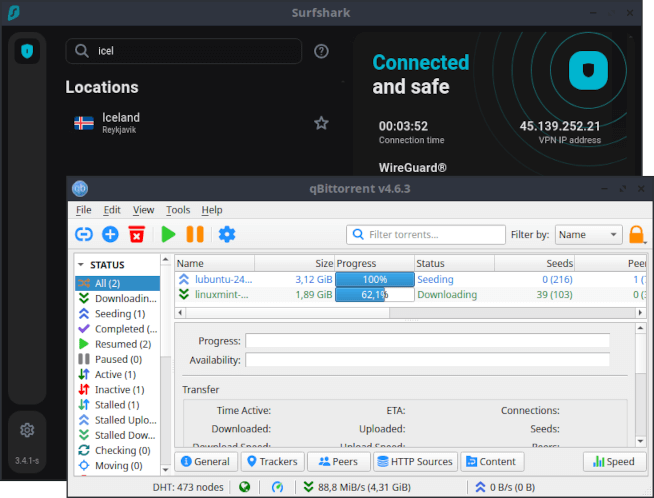Switch to the Trackers tab
The height and width of the screenshot is (498, 654).
tap(273, 461)
